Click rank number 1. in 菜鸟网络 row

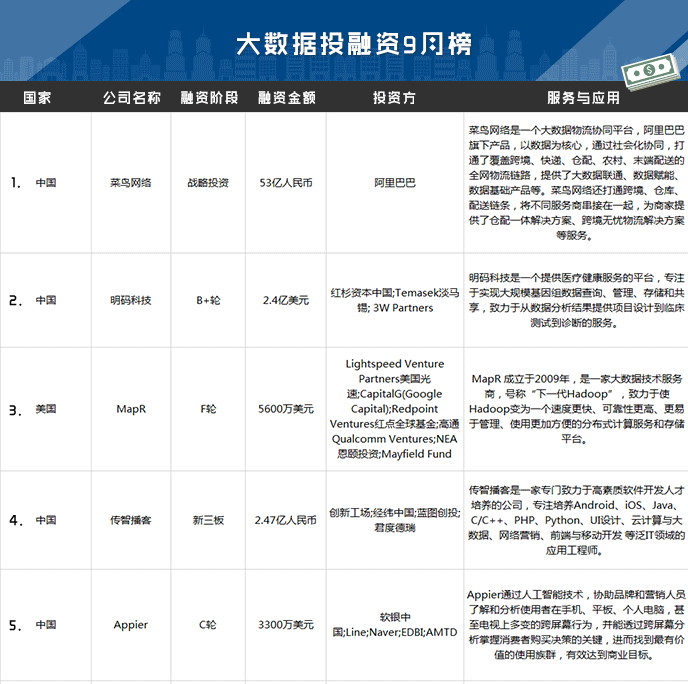tap(15, 183)
